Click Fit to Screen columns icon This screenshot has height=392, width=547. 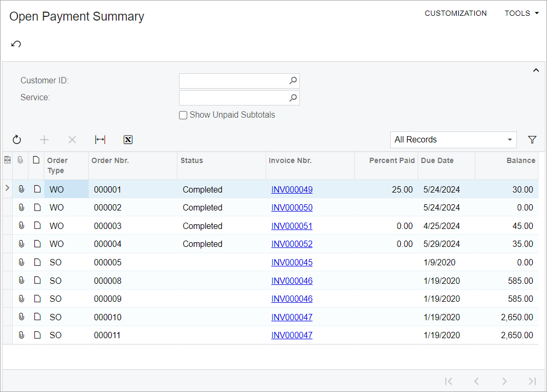click(100, 139)
